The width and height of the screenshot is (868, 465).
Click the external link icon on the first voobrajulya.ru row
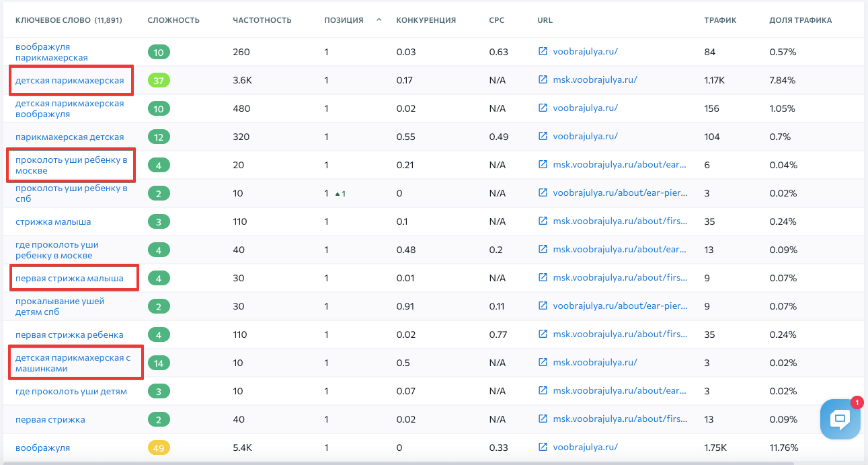point(542,51)
